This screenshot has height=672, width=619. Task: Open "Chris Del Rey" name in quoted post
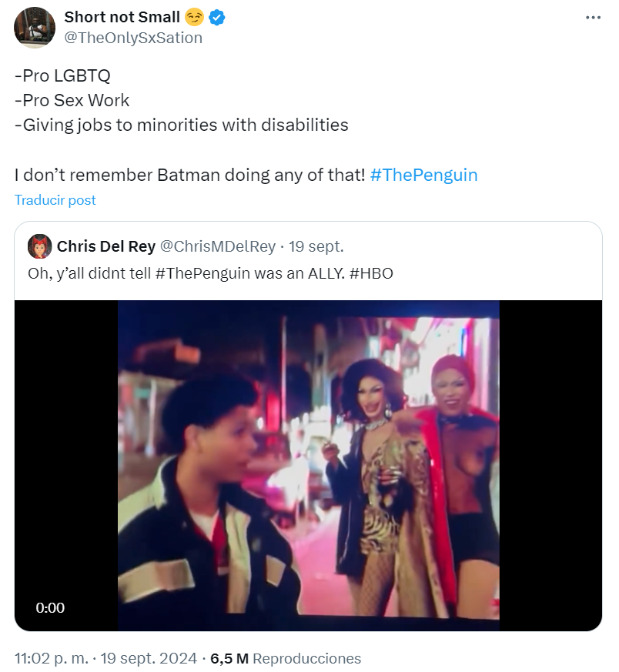(x=106, y=246)
